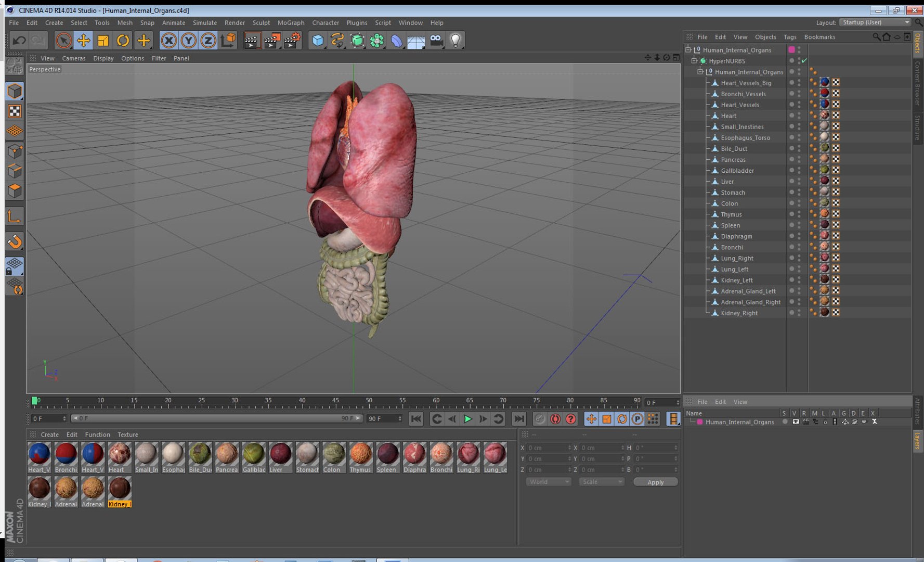Open the World coordinate dropdown
924x562 pixels.
pyautogui.click(x=549, y=482)
